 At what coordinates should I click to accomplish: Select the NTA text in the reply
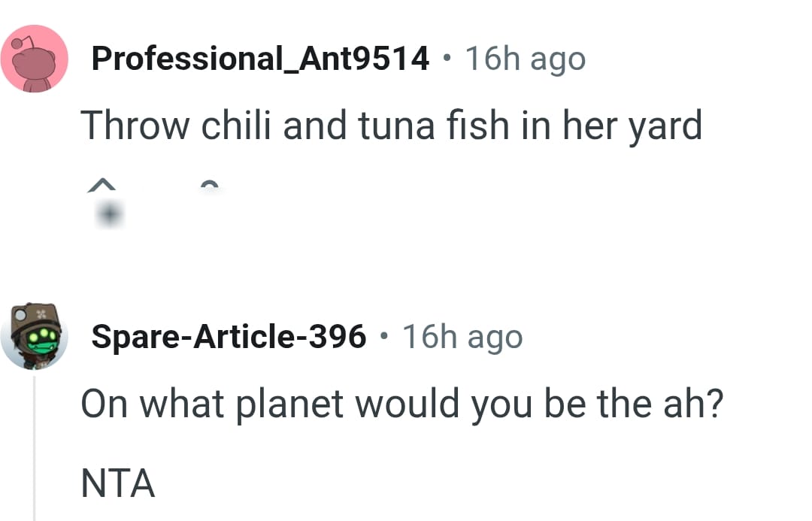[117, 484]
